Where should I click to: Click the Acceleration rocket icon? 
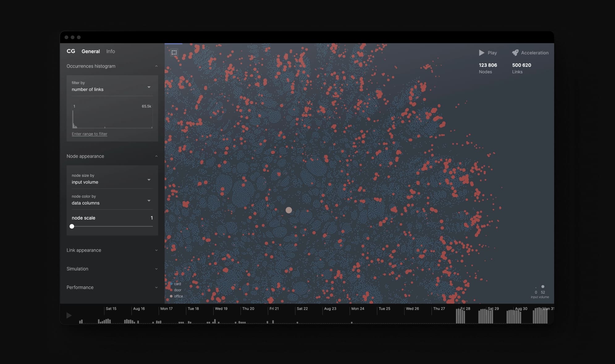click(515, 53)
